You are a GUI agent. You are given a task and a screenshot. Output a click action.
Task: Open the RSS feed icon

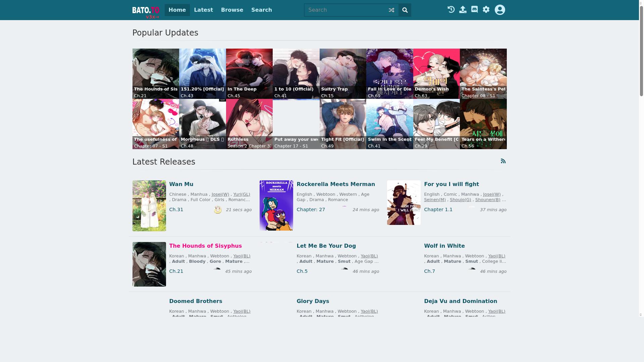pos(503,161)
